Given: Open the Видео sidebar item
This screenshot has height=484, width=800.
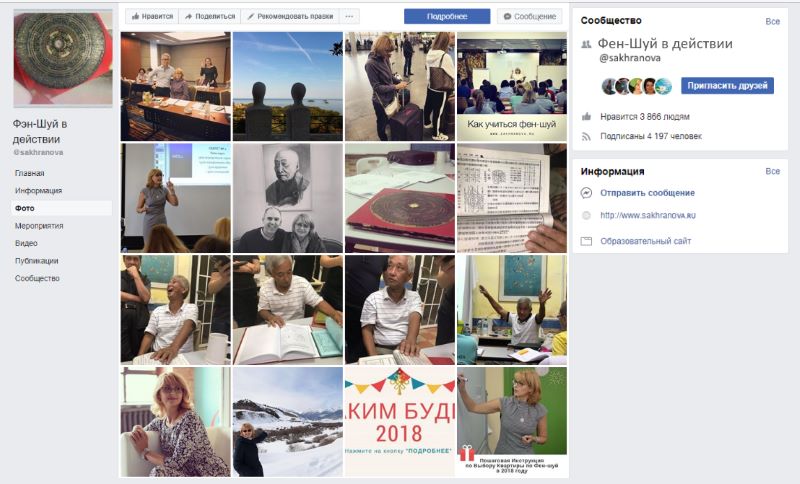Looking at the screenshot, I should point(26,243).
